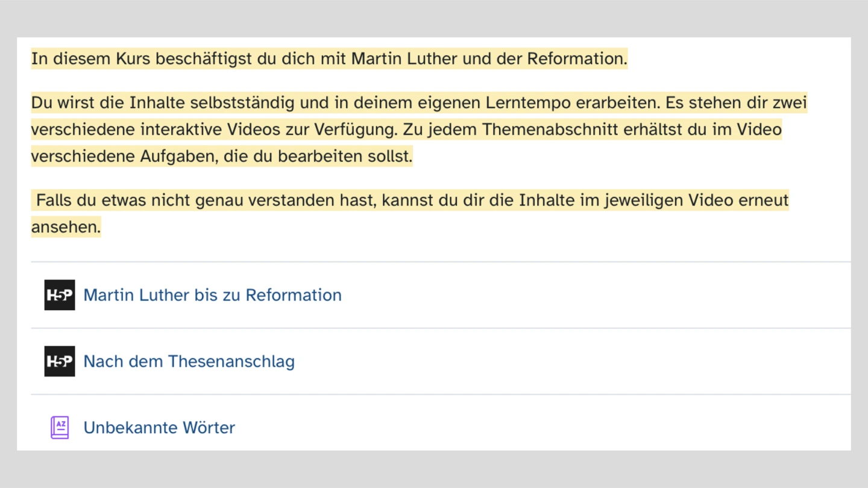
Task: Click the word "Falls" starting the last paragraph
Action: 54,200
